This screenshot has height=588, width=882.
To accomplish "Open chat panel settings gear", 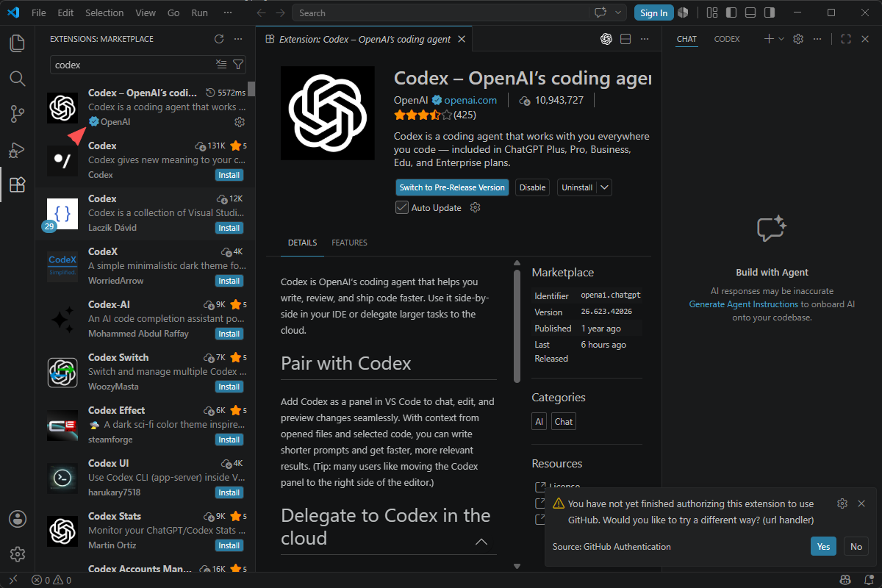I will (x=798, y=39).
